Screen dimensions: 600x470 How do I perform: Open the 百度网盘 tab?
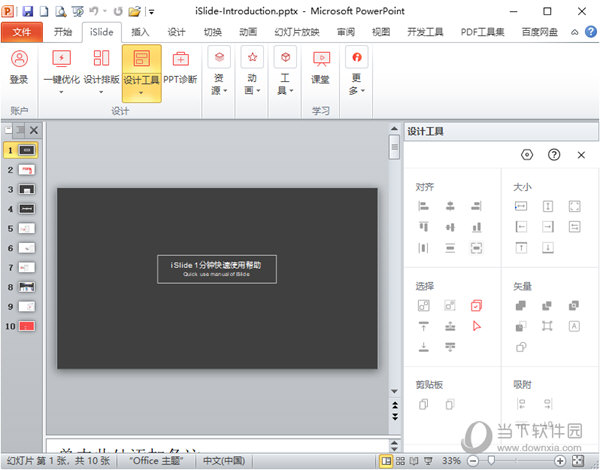coord(540,32)
